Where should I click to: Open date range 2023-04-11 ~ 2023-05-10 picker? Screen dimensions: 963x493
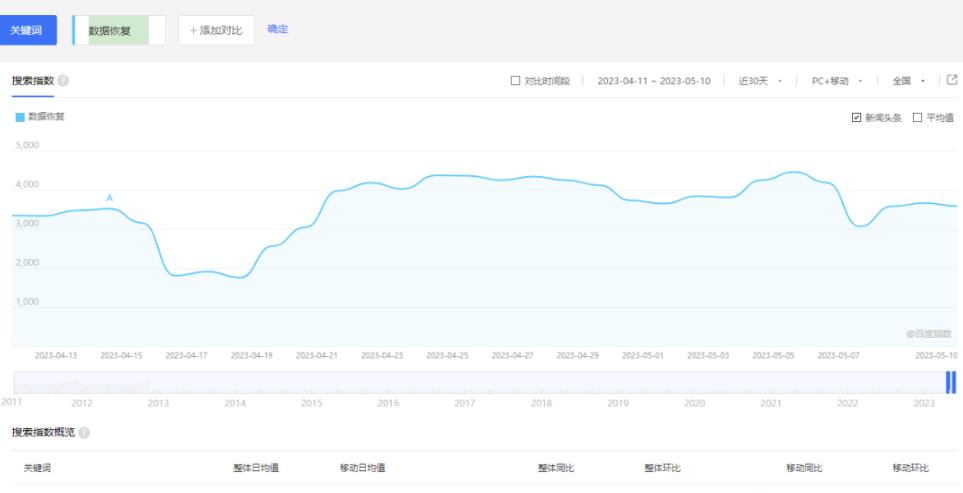tap(653, 80)
